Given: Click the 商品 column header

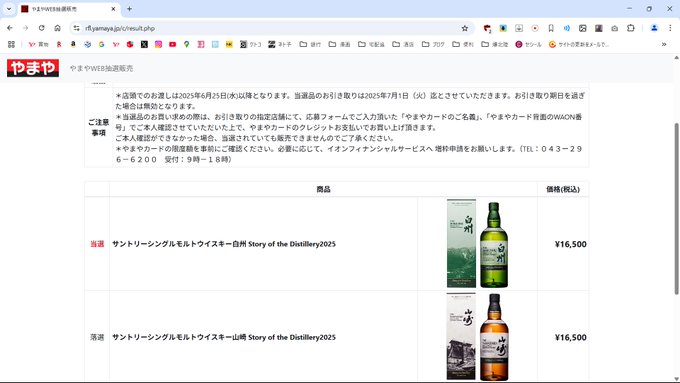Looking at the screenshot, I should 323,189.
